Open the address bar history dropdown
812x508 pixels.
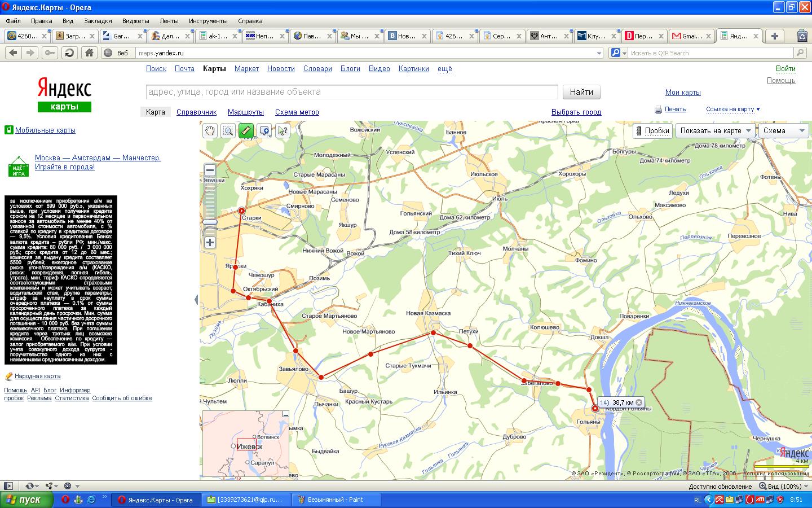(599, 53)
